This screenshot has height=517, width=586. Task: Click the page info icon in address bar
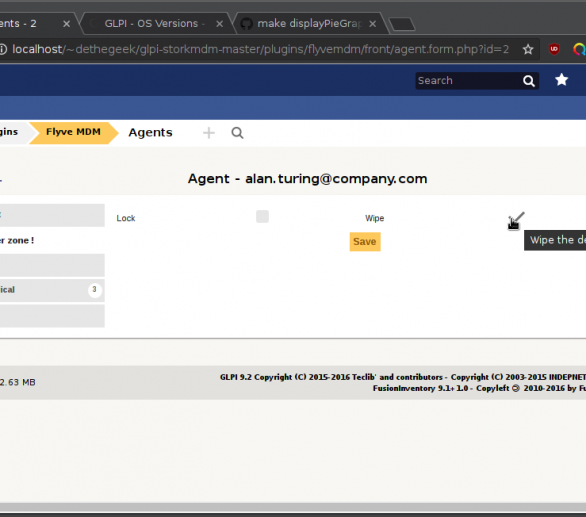point(3,49)
